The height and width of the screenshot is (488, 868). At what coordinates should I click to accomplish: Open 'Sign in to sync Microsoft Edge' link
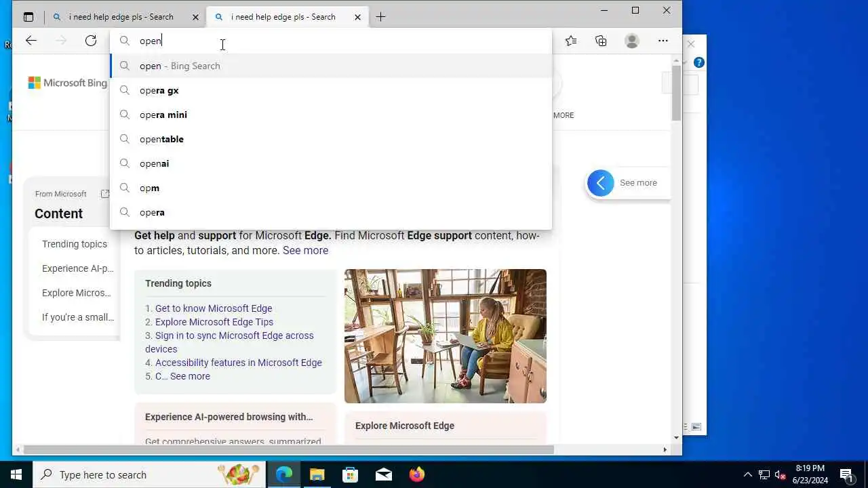point(229,342)
